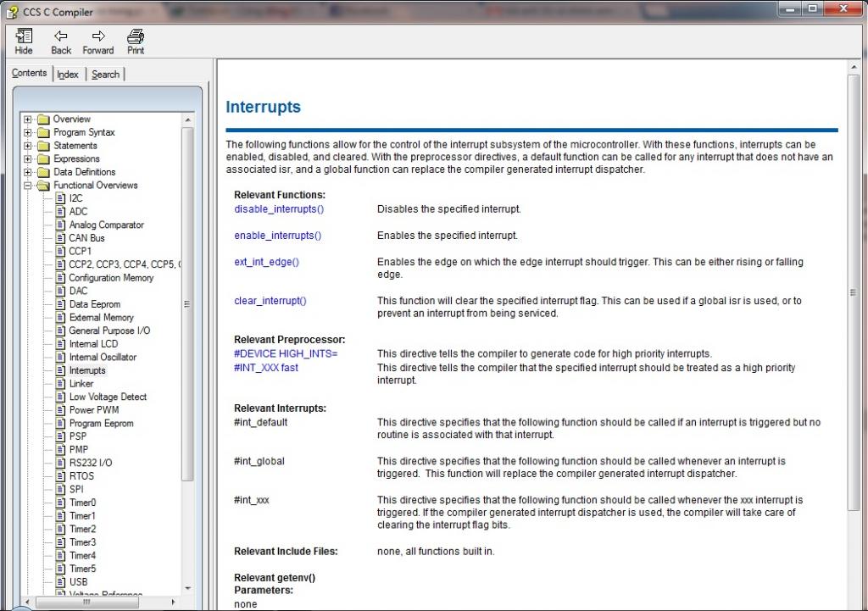
Task: Collapse the Functional Overviews tree node
Action: 28,186
